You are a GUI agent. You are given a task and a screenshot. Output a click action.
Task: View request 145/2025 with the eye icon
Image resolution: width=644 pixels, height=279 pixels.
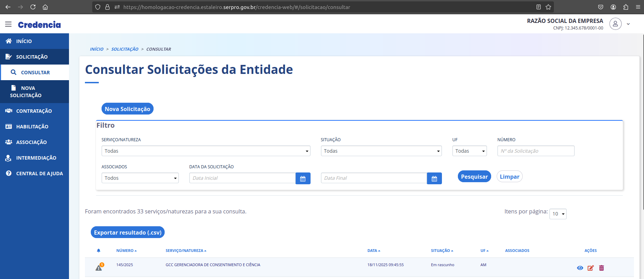[580, 268]
